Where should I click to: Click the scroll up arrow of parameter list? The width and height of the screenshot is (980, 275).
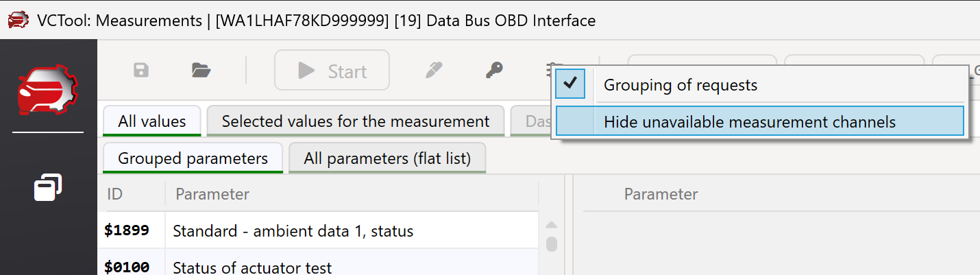[x=551, y=225]
